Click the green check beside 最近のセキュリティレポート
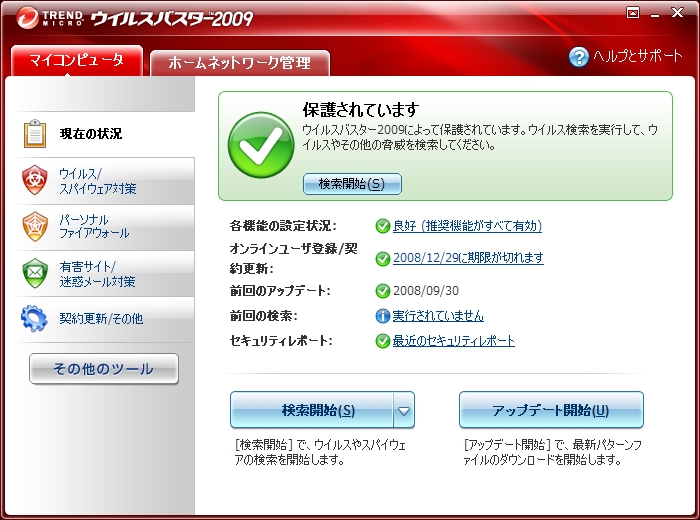700x520 pixels. (383, 341)
